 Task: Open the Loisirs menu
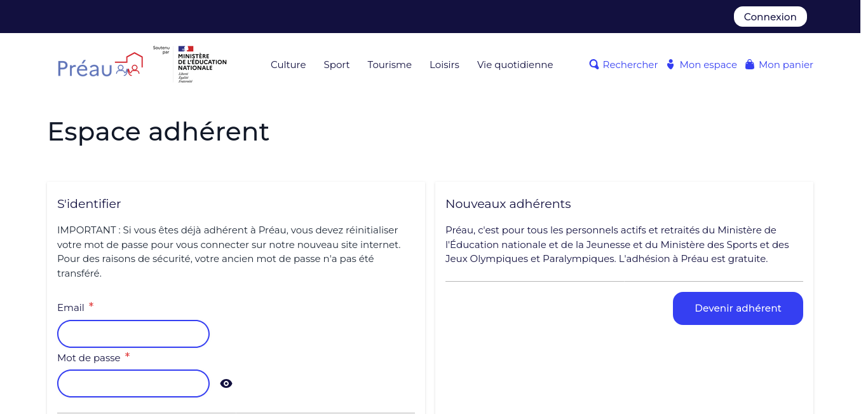(x=444, y=65)
